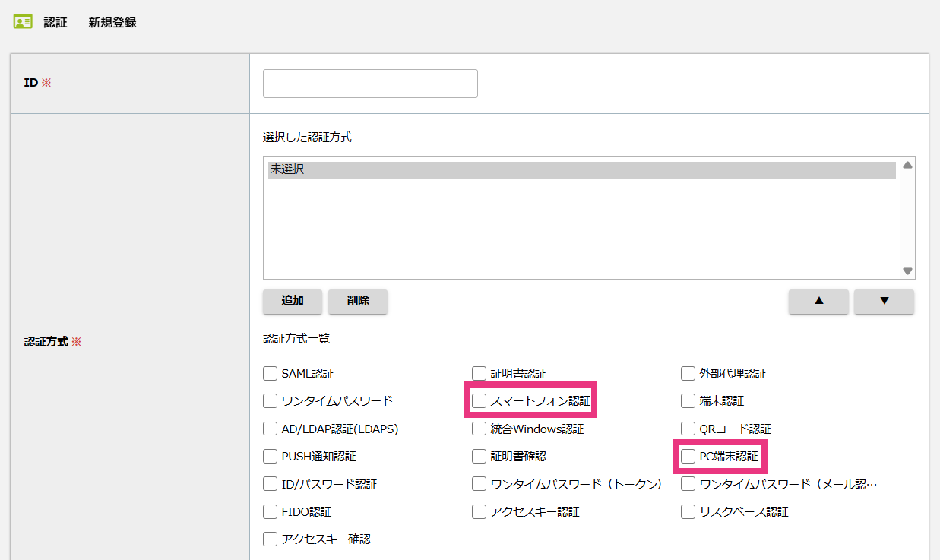Image resolution: width=940 pixels, height=560 pixels.
Task: Tick the SAML認証 checkbox
Action: [x=270, y=373]
